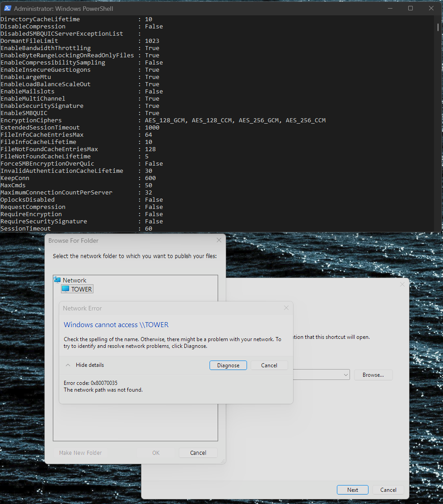Click Browse... in the shortcut wizard
The image size is (443, 504).
pos(373,375)
